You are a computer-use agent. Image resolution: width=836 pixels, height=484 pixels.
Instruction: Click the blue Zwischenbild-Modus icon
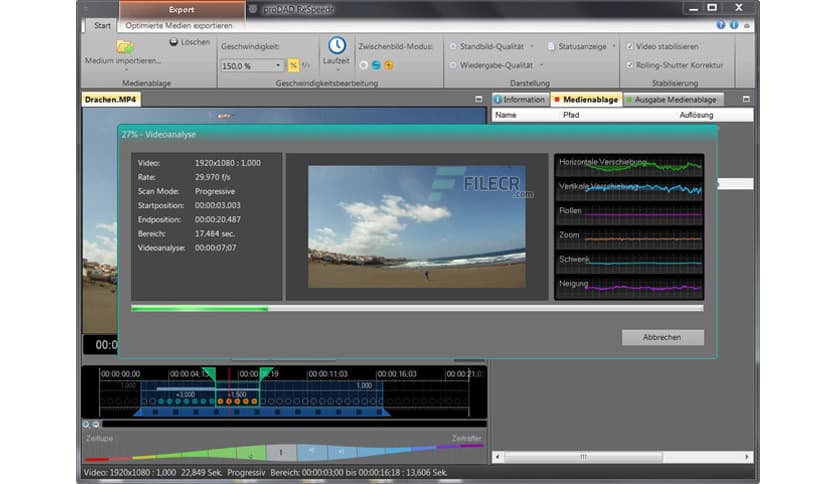click(376, 65)
